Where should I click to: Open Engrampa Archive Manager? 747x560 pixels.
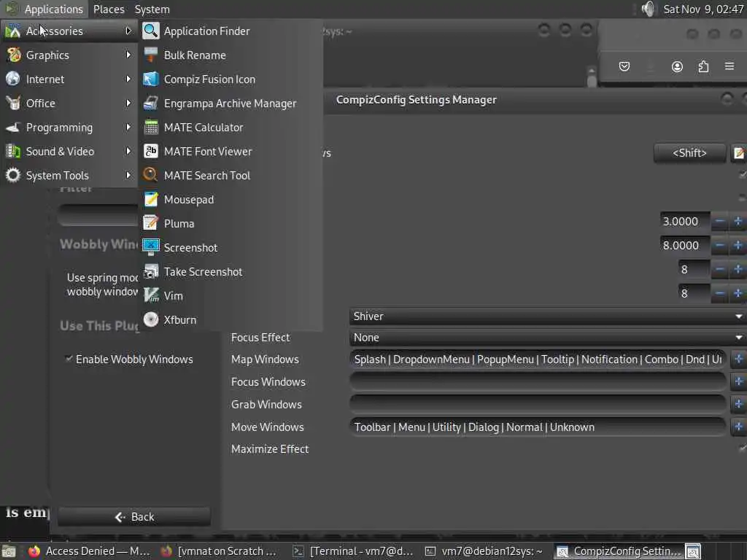(231, 104)
